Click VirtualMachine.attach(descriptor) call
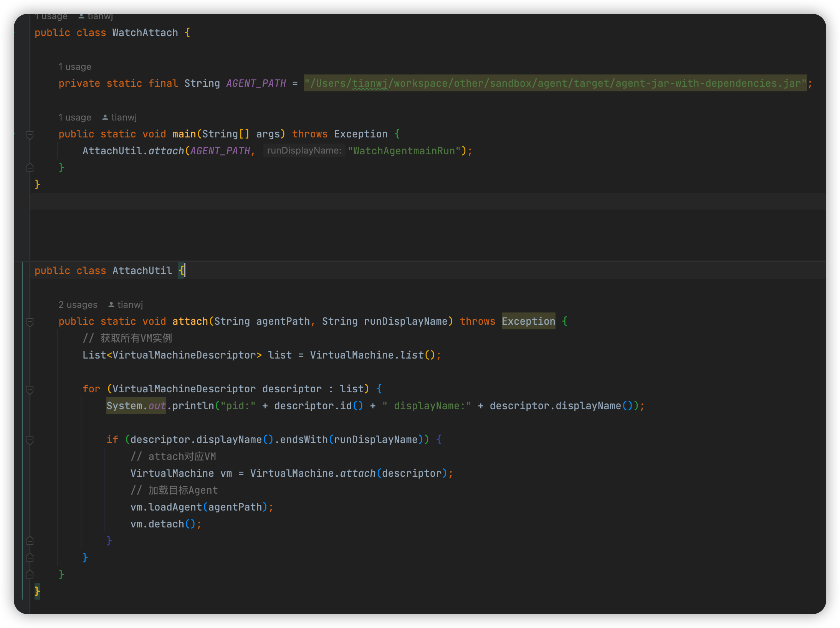This screenshot has height=628, width=840. (348, 473)
